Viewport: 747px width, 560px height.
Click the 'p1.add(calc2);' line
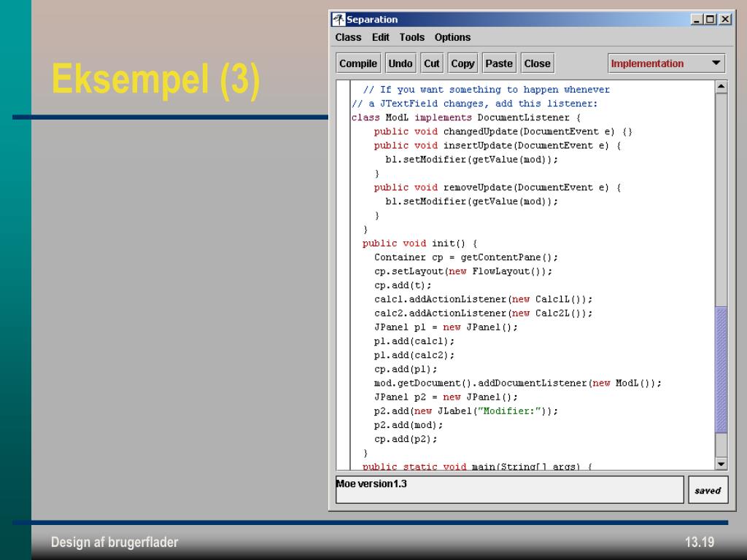[414, 355]
